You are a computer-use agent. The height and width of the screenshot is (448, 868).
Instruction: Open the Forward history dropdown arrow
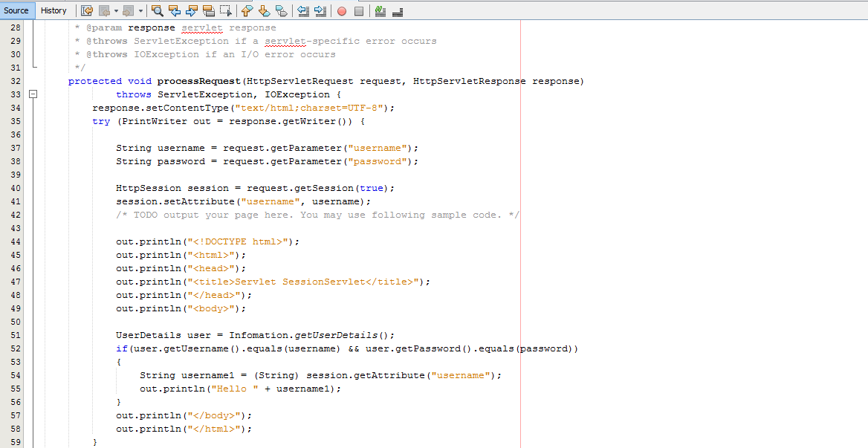140,10
